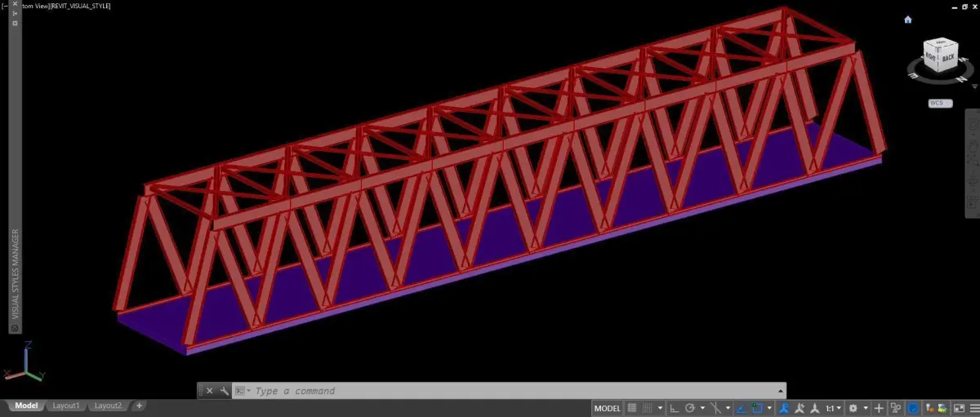Toggle ortho mode in status bar
The image size is (980, 417).
click(x=674, y=408)
